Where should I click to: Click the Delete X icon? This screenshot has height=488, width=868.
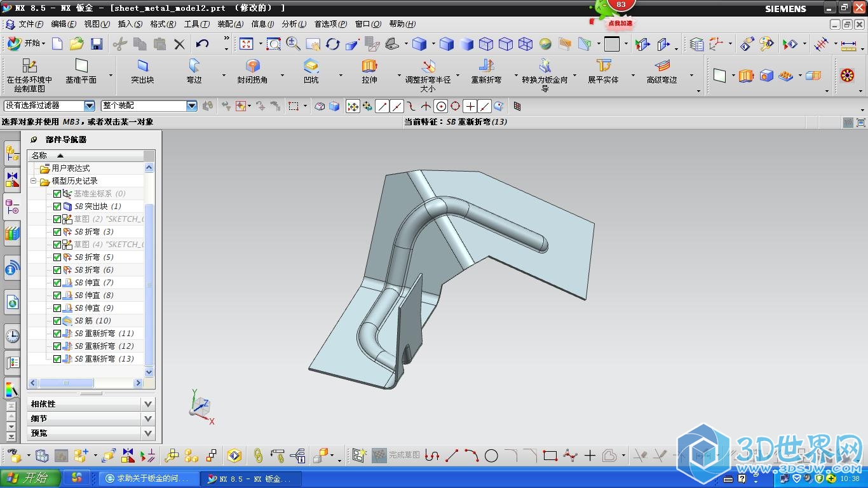coord(179,44)
